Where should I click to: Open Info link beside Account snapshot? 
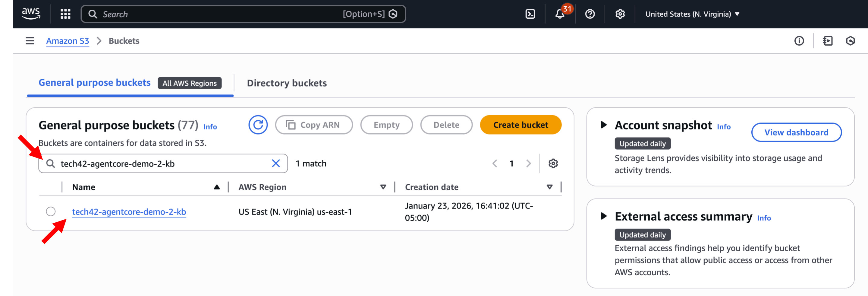723,126
